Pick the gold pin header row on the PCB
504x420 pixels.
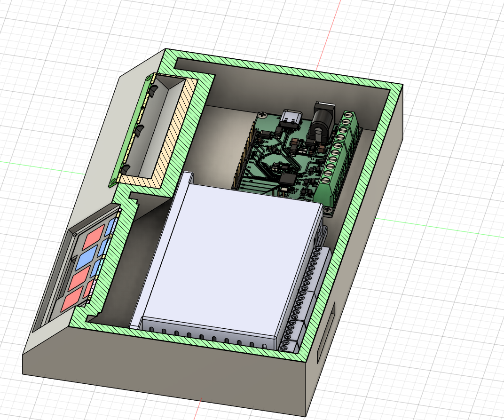click(x=244, y=155)
